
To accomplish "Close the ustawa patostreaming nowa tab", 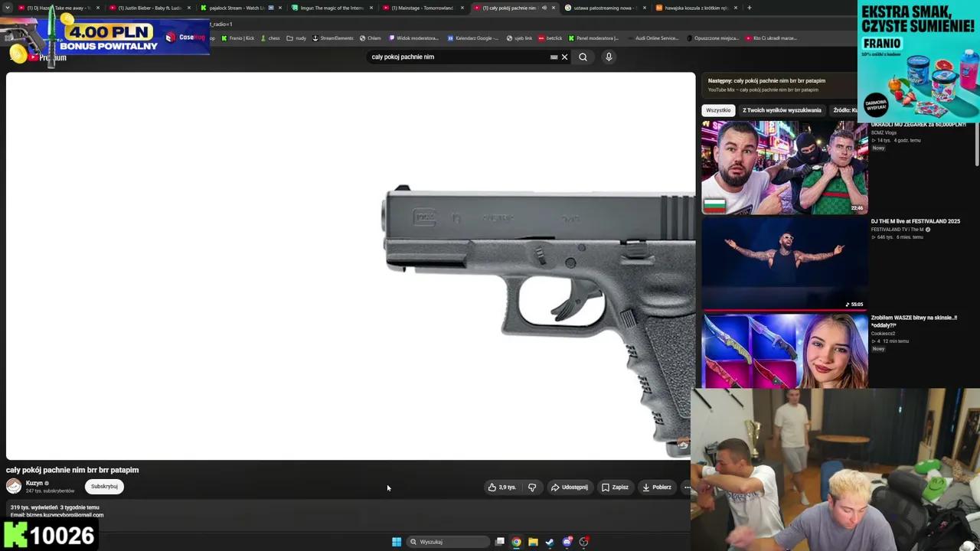I will 645,8.
